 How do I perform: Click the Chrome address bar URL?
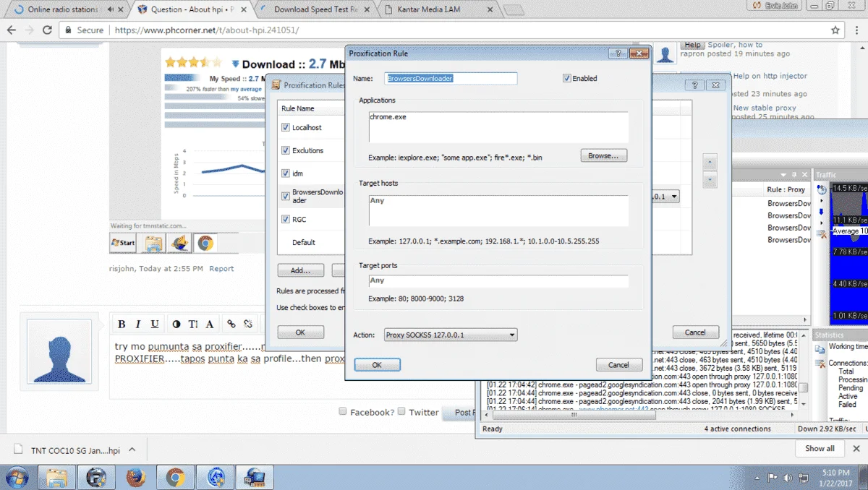click(x=206, y=30)
